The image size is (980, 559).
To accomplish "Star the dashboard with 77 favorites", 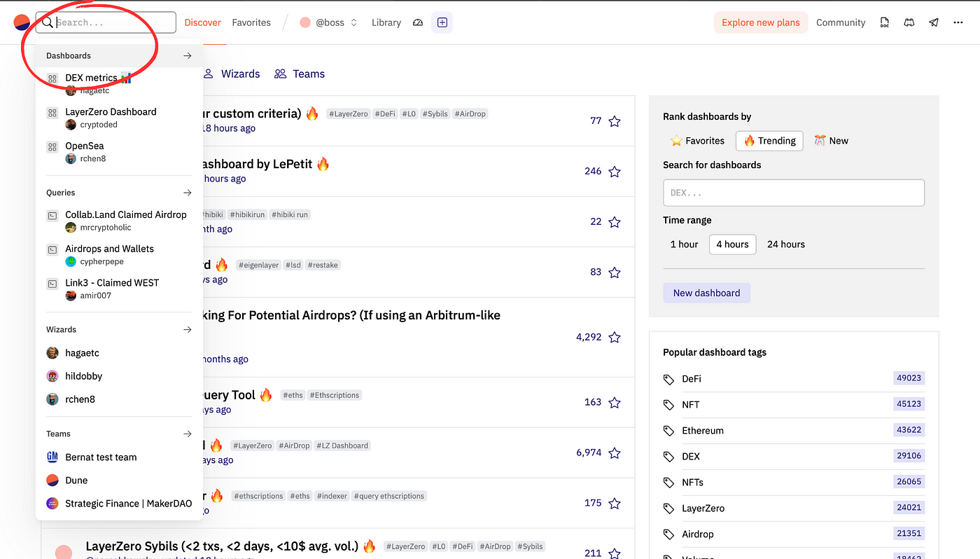I will [615, 121].
